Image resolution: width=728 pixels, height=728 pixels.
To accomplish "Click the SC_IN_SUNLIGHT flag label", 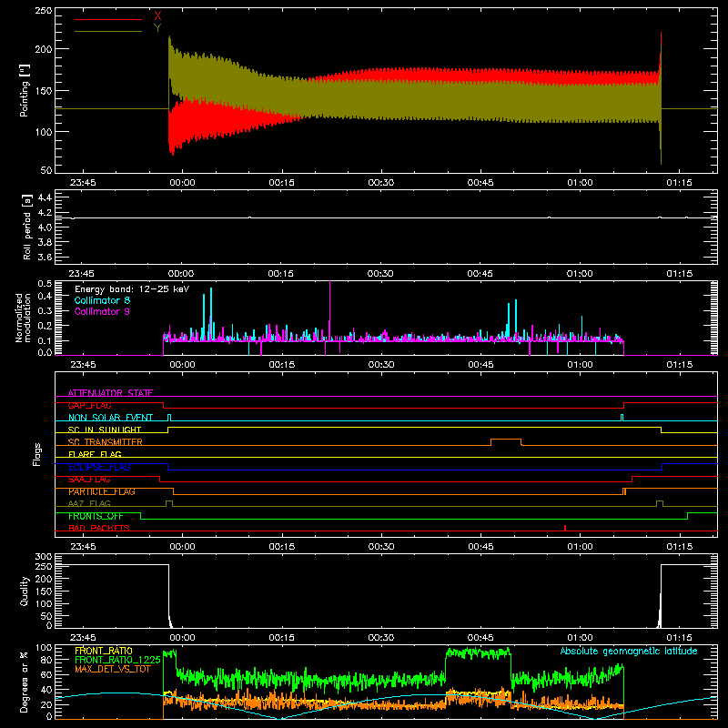I will tap(105, 430).
